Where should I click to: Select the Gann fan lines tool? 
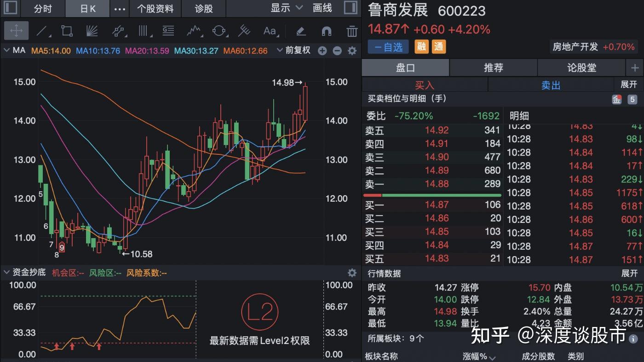click(92, 31)
